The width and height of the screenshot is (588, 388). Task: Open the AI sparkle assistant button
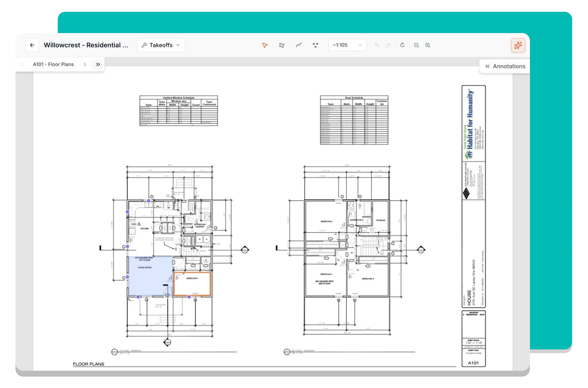pyautogui.click(x=518, y=45)
